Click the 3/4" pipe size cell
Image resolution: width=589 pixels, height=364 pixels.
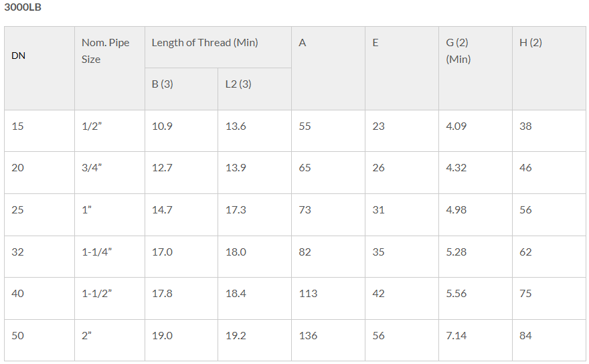110,173
